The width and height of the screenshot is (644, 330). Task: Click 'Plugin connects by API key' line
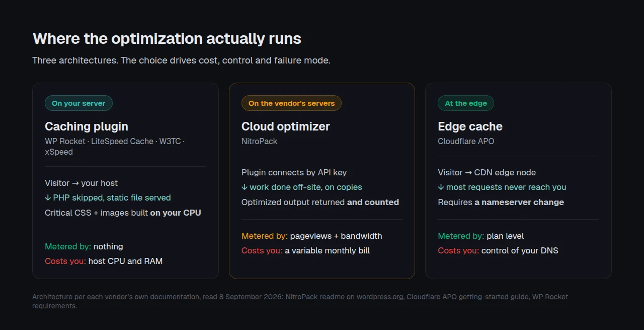(294, 172)
